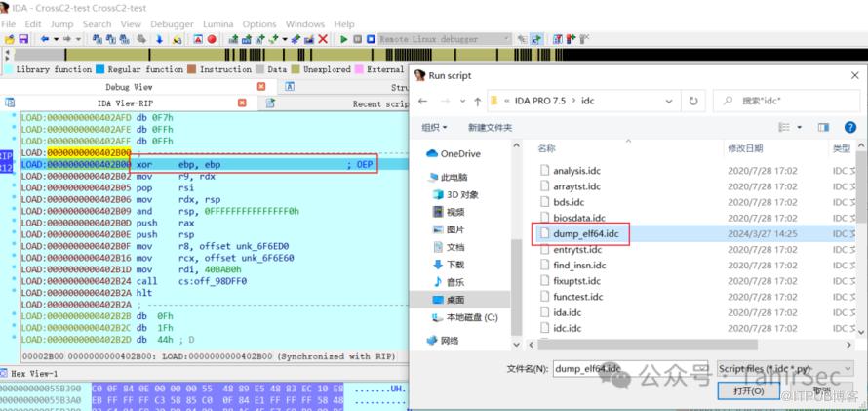Refresh the idc folder listing
Viewport: 868px width, 411px height.
point(693,102)
